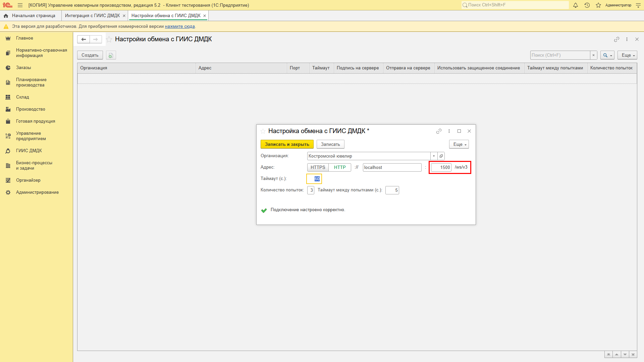Jump to the last list row arrow
The image size is (644, 362).
click(x=633, y=355)
